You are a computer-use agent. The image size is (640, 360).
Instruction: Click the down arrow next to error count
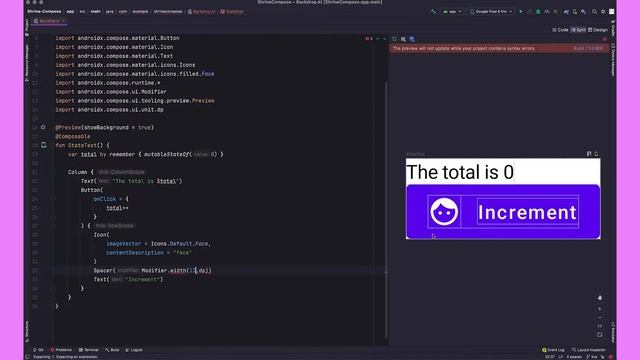click(384, 39)
